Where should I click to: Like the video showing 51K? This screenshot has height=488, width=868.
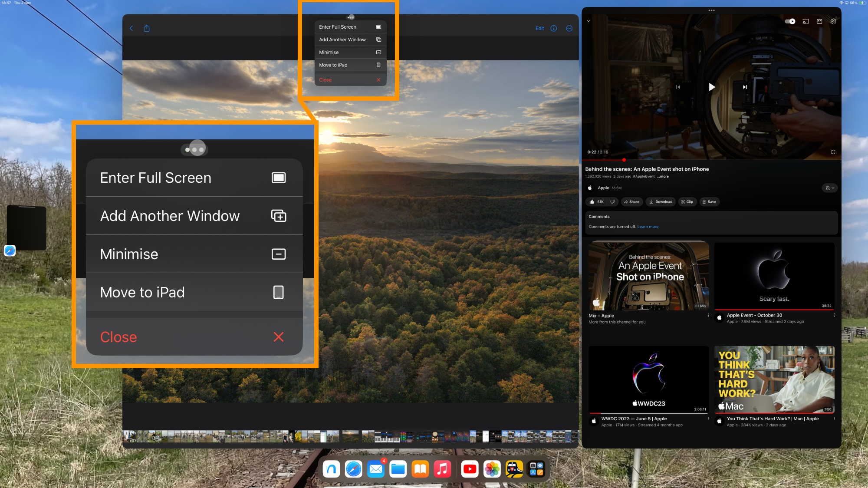(x=597, y=202)
